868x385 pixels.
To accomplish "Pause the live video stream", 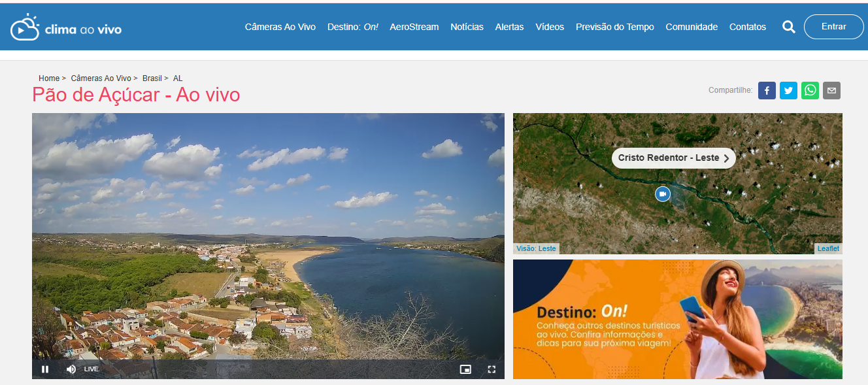I will [x=45, y=369].
